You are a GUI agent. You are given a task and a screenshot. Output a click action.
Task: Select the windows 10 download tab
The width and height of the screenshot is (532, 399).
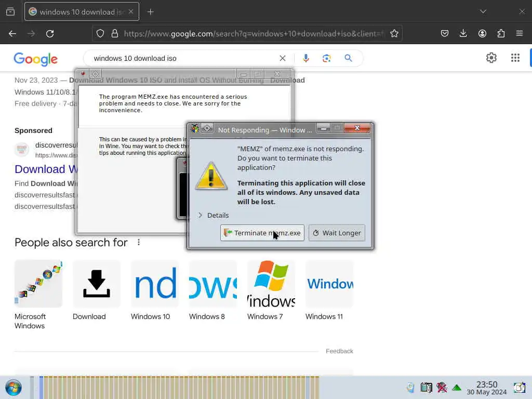coord(82,12)
